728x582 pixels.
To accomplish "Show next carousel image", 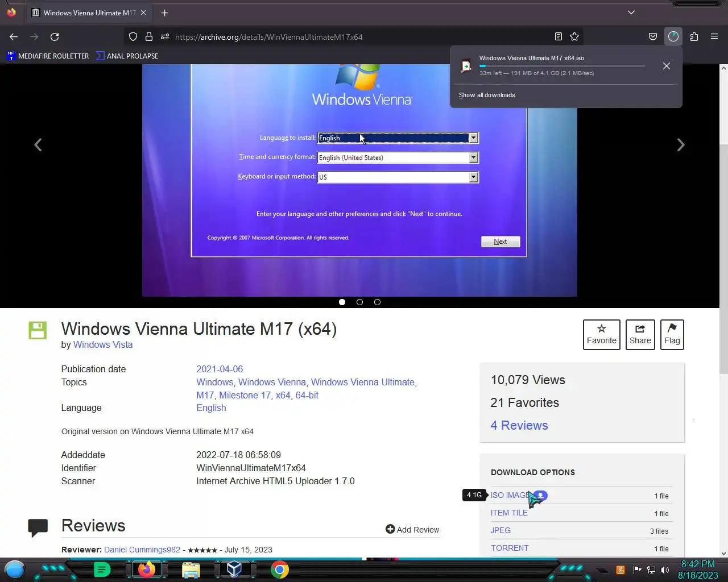I will 681,145.
